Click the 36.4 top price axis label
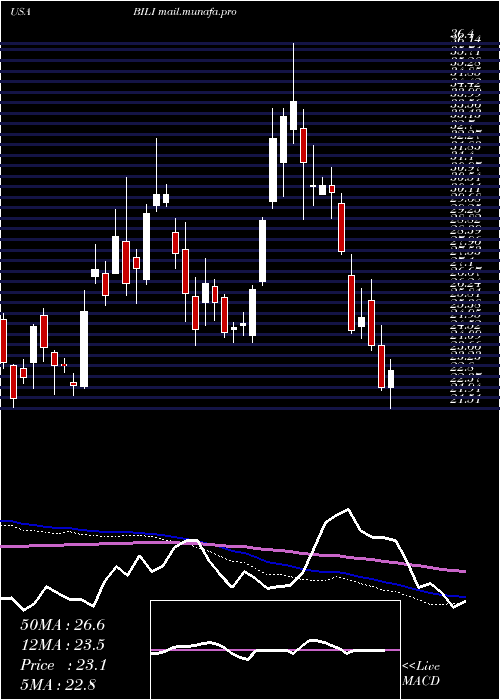500x700 pixels. [x=462, y=33]
